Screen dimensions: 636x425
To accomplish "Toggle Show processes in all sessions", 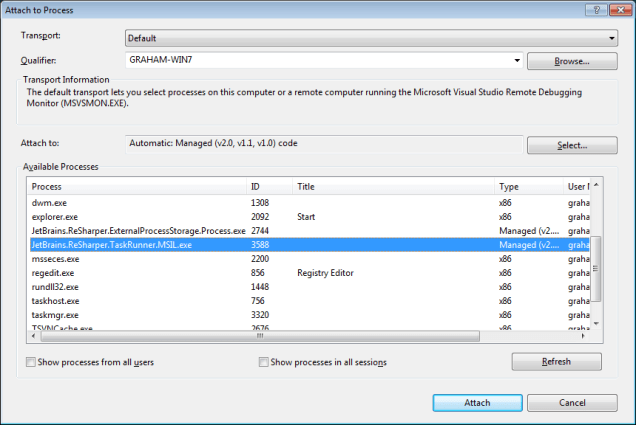I will (x=264, y=362).
